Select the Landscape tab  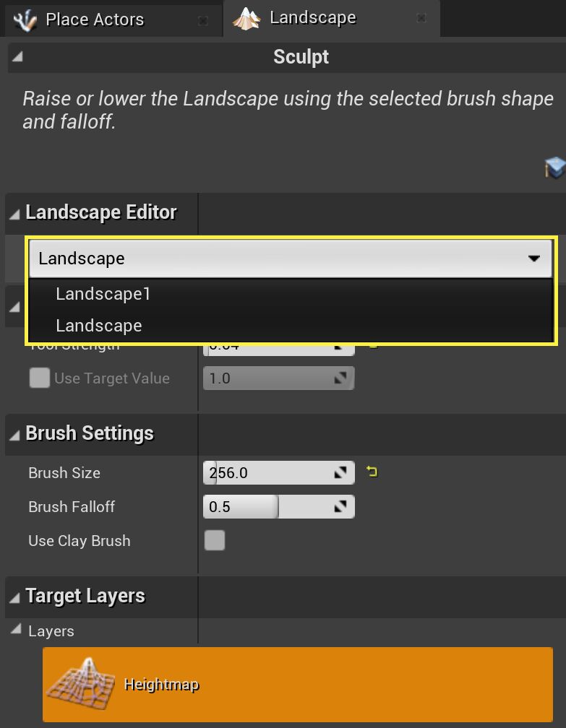pos(311,19)
